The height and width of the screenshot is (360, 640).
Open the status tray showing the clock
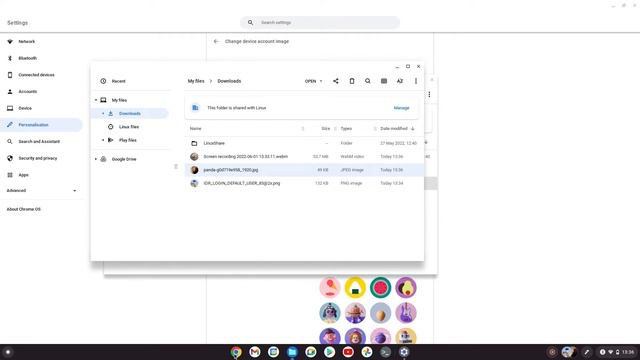616,352
